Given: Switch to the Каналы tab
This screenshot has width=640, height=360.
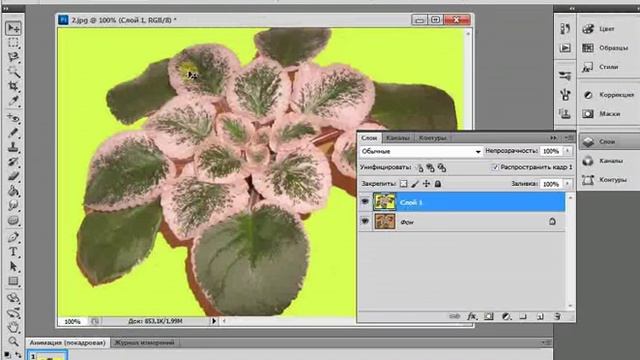Looking at the screenshot, I should (398, 138).
